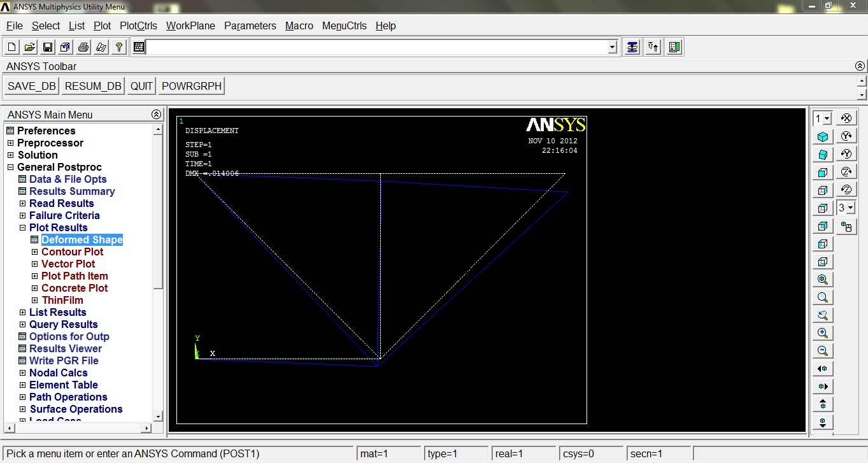Pan the model up with the arrow icon
The height and width of the screenshot is (463, 868).
[823, 404]
